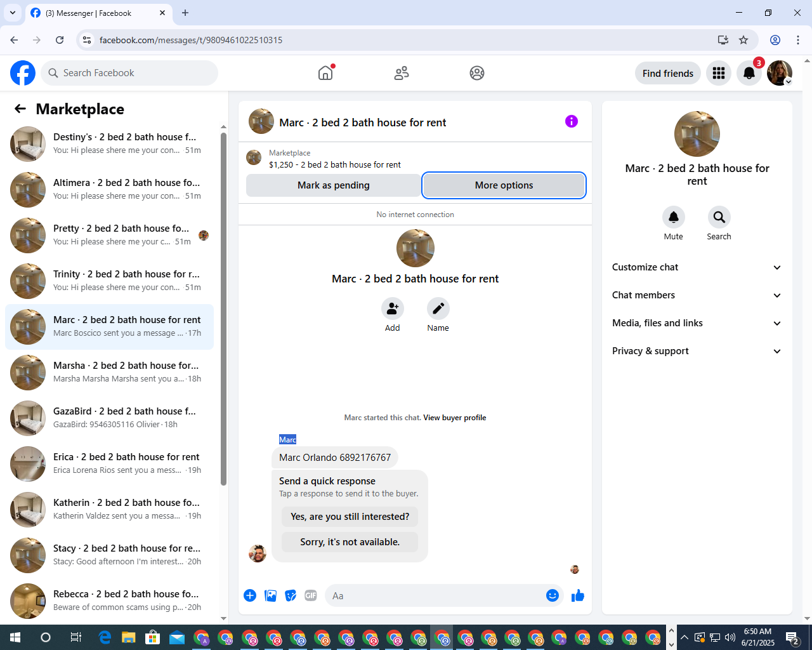Open Chrome menu three dots
The height and width of the screenshot is (650, 812).
[x=798, y=40]
